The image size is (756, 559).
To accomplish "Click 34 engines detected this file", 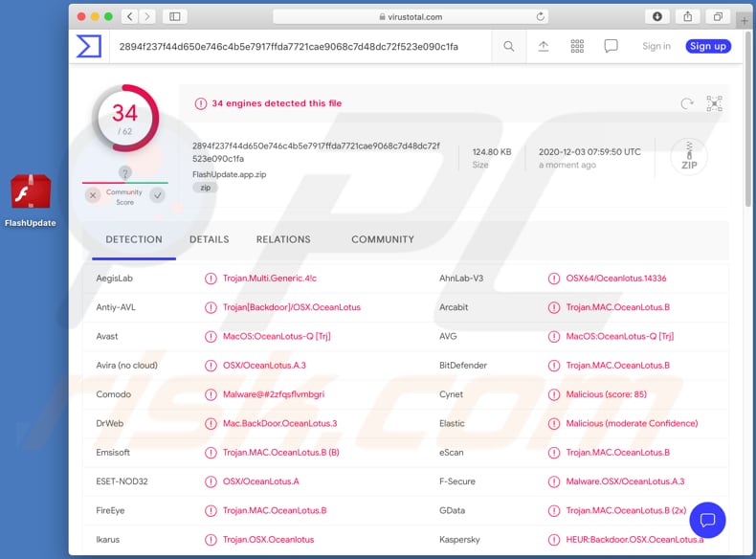I will click(x=277, y=103).
